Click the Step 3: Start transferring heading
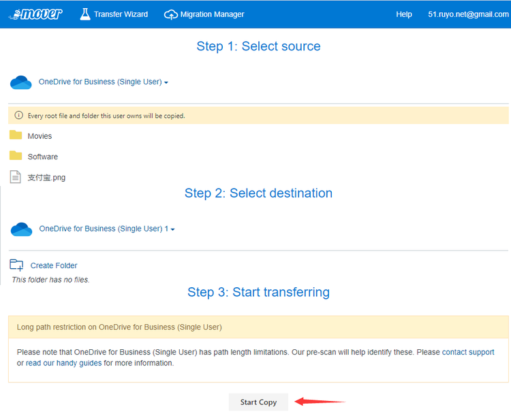 258,292
